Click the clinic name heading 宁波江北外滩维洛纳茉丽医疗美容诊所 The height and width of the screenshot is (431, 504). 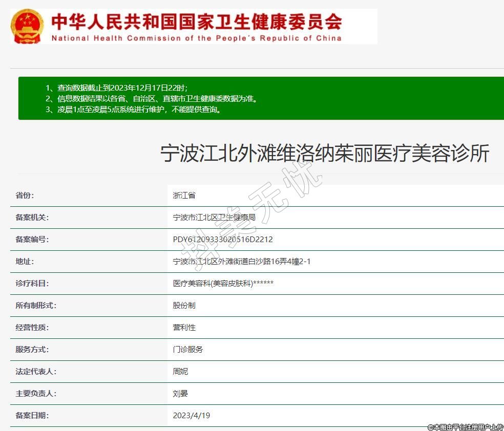[x=325, y=154]
